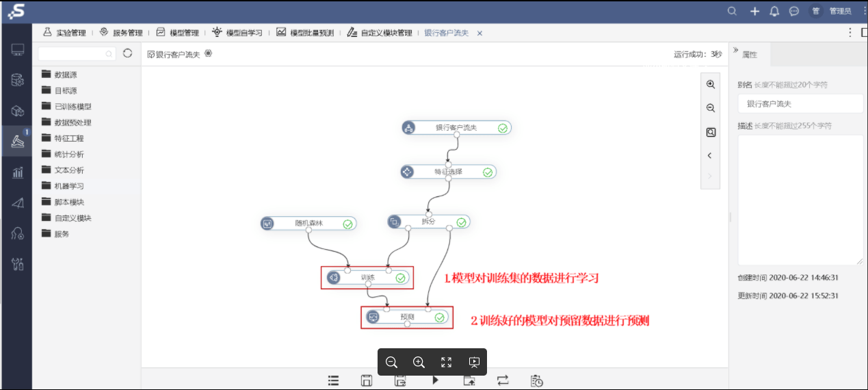Click the search icon in top header
The height and width of the screenshot is (390, 868).
[732, 11]
